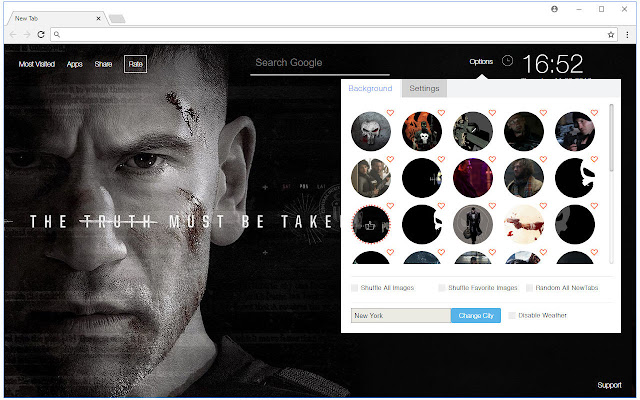Open the Chrome three-dot menu

(x=627, y=35)
